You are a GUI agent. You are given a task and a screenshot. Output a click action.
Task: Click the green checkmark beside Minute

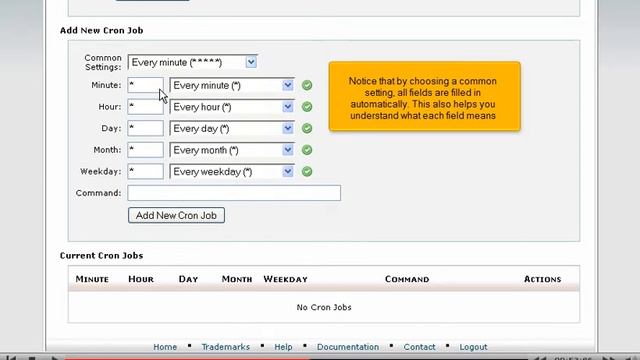point(307,85)
